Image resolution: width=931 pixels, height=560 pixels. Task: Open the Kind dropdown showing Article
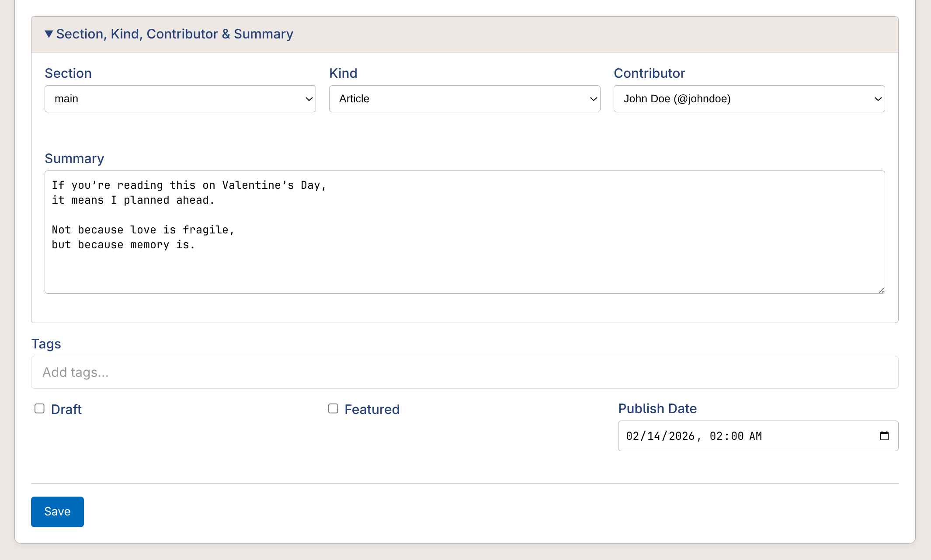tap(464, 99)
